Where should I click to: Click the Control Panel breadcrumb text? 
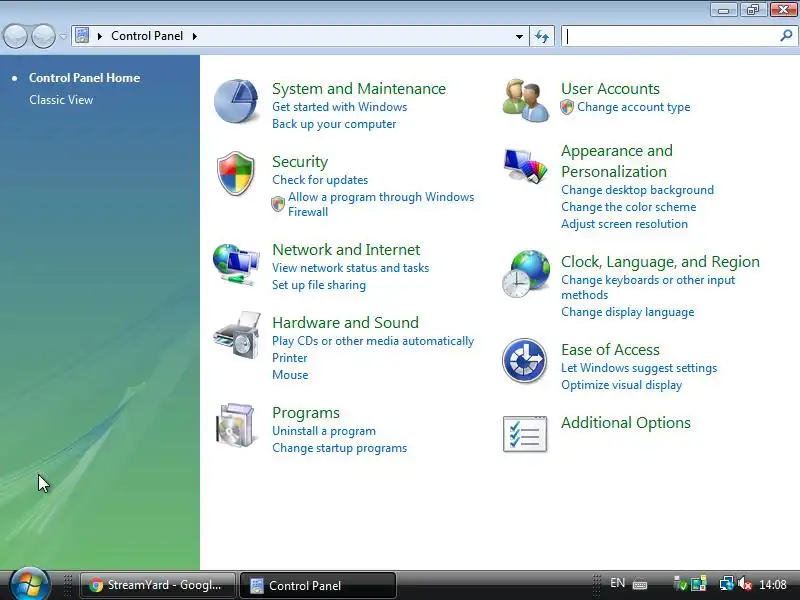pos(147,36)
